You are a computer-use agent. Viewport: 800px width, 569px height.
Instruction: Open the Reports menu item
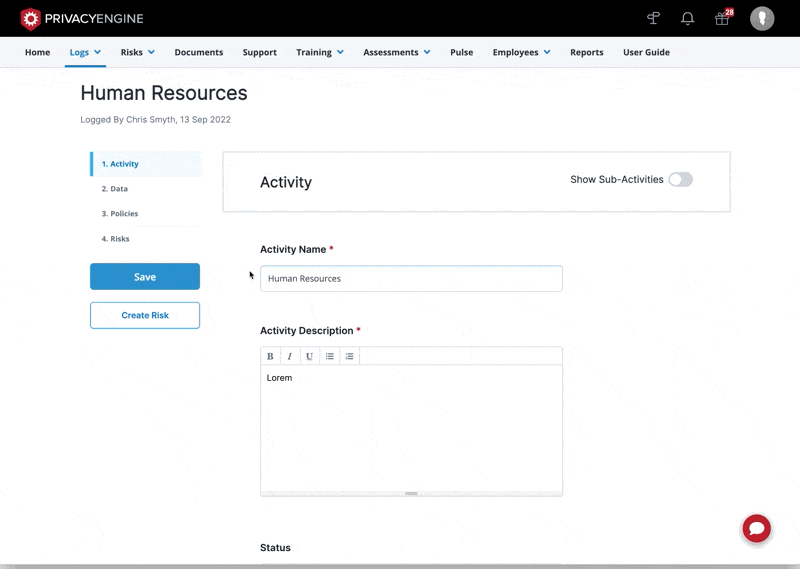click(587, 52)
